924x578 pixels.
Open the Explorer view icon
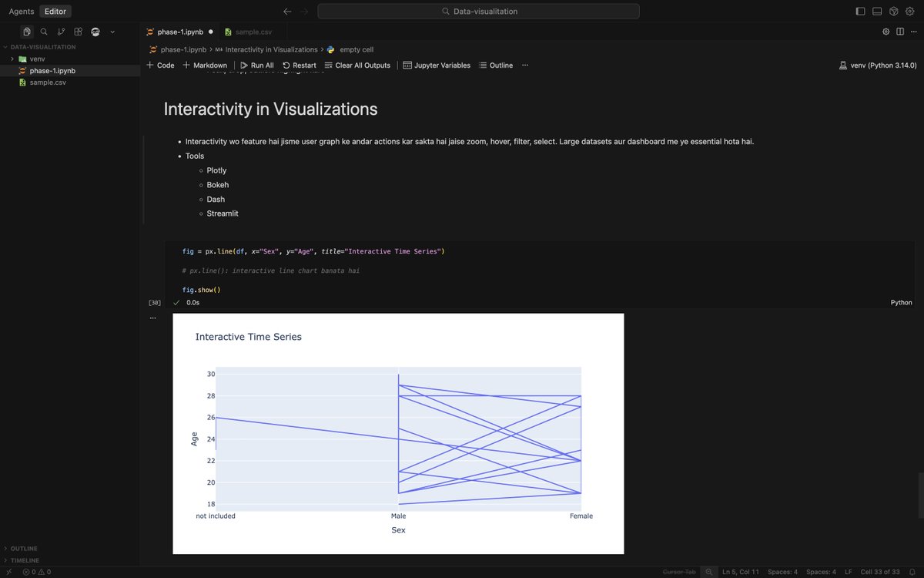click(27, 32)
